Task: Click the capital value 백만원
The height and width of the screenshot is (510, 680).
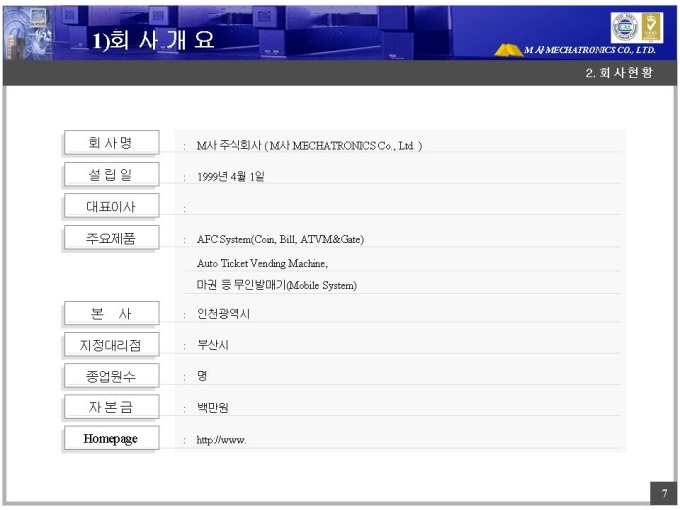Action: tap(212, 407)
